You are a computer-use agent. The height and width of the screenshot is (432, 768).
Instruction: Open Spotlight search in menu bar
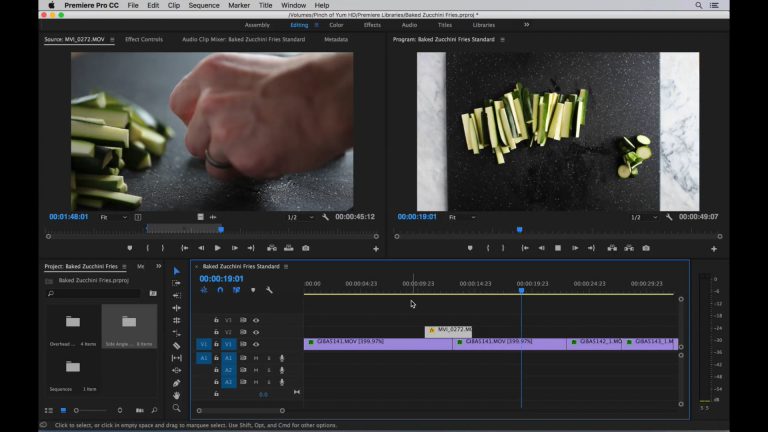coord(698,5)
